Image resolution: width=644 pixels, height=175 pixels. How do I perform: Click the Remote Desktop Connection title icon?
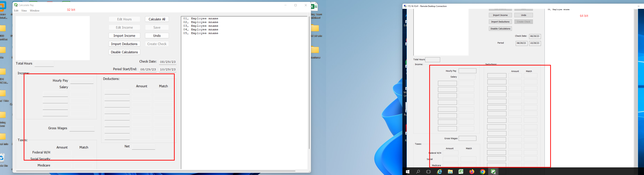tap(405, 6)
